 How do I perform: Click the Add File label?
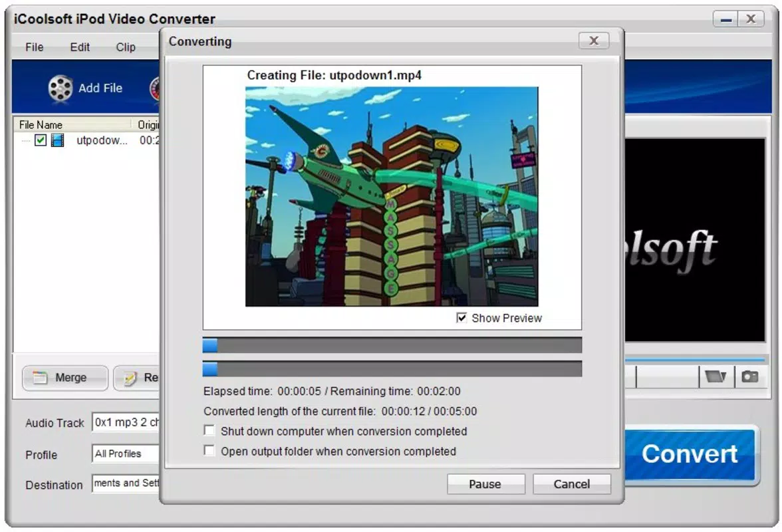pos(100,88)
